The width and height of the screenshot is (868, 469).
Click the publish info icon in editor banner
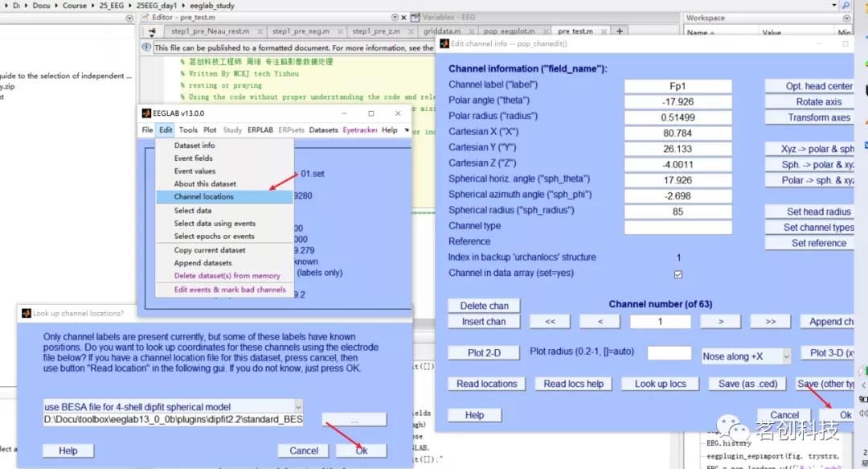(x=146, y=47)
